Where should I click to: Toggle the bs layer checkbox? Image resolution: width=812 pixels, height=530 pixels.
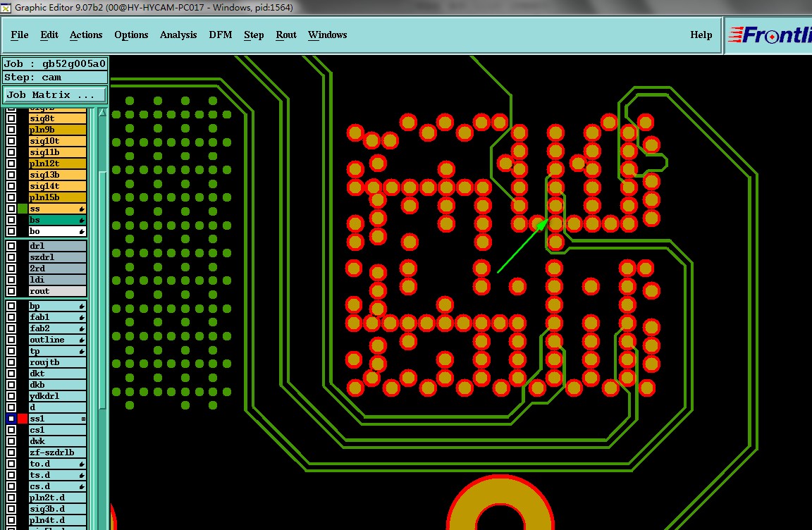pyautogui.click(x=11, y=220)
